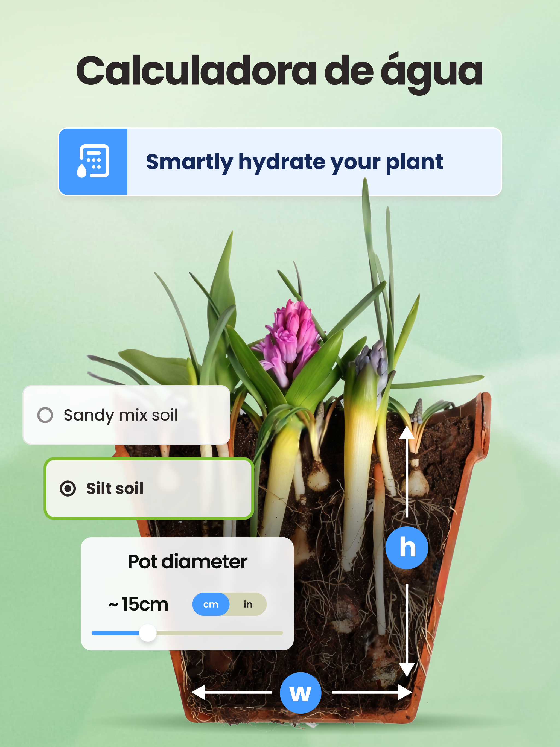Click the pot diameter slider handle
The width and height of the screenshot is (560, 747).
point(148,633)
